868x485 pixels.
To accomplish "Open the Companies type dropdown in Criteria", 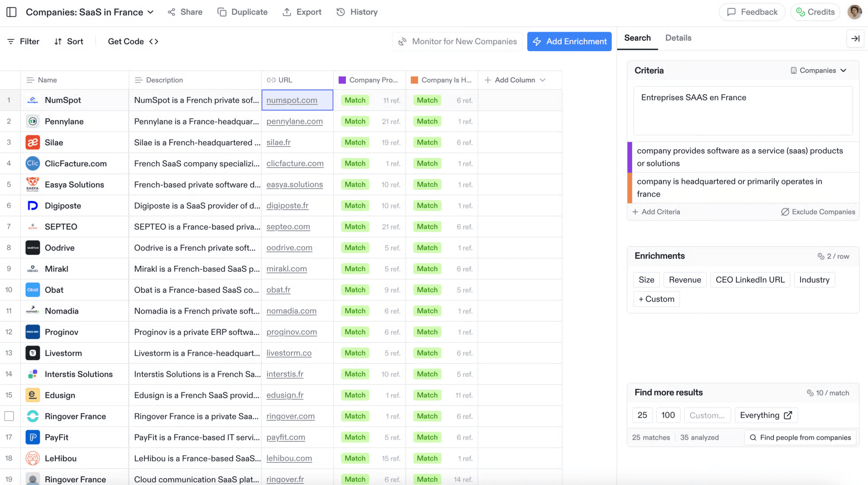I will click(x=818, y=71).
